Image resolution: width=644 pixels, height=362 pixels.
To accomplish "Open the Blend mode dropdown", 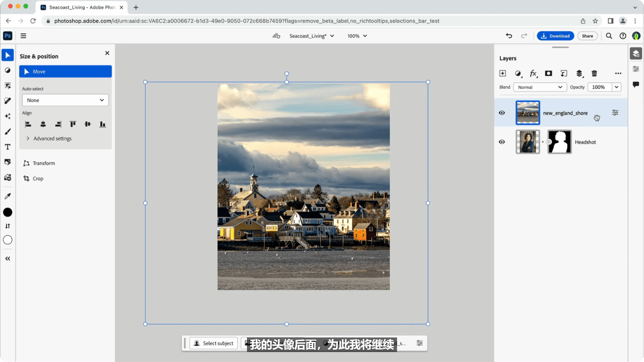I will [539, 87].
